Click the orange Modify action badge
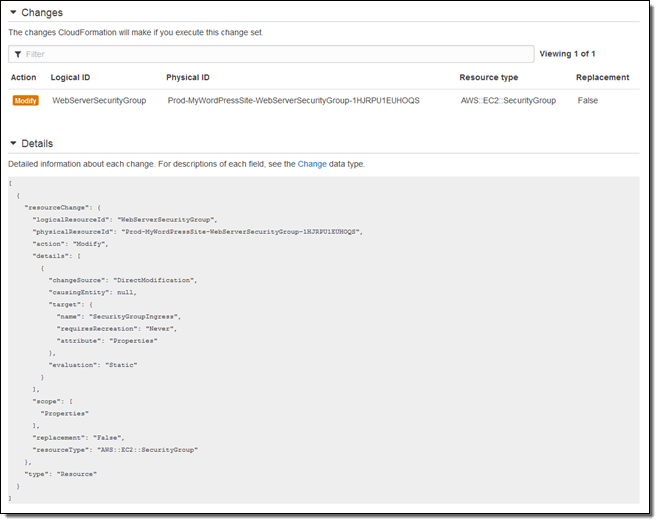This screenshot has width=660, height=524. click(26, 101)
